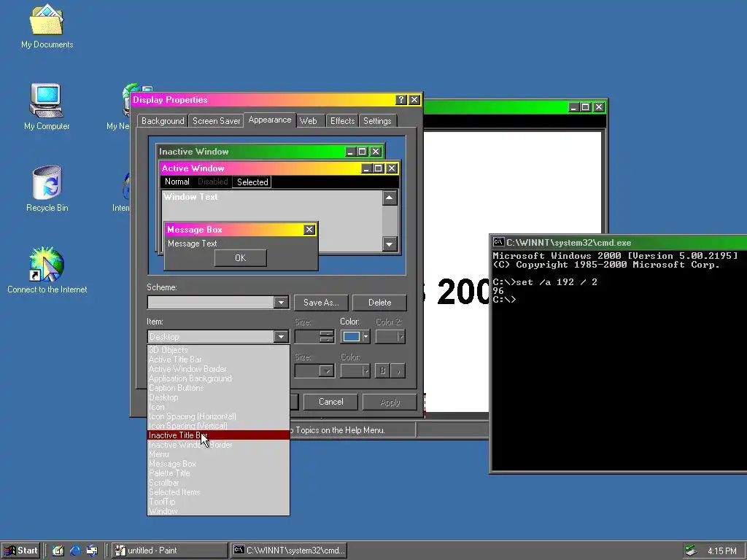Open the font Color dropdown
Image resolution: width=747 pixels, height=560 pixels.
[355, 371]
